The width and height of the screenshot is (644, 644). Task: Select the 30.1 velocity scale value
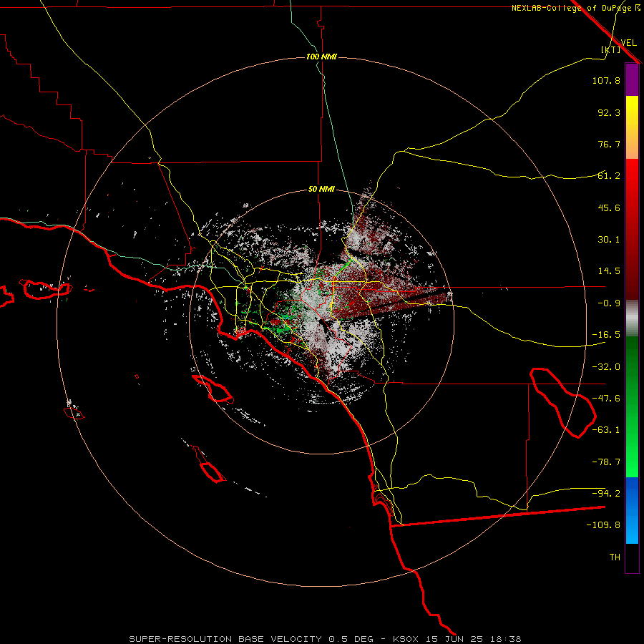609,240
